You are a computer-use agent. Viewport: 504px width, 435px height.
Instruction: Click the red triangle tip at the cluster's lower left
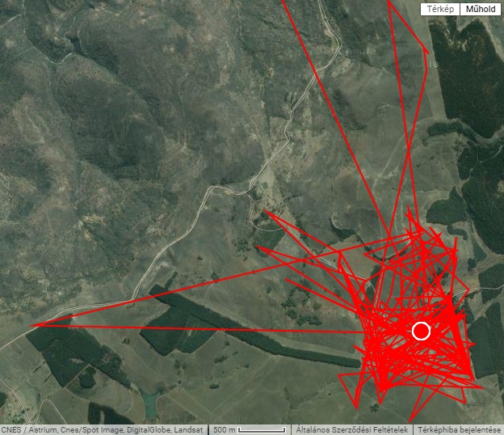click(x=340, y=375)
